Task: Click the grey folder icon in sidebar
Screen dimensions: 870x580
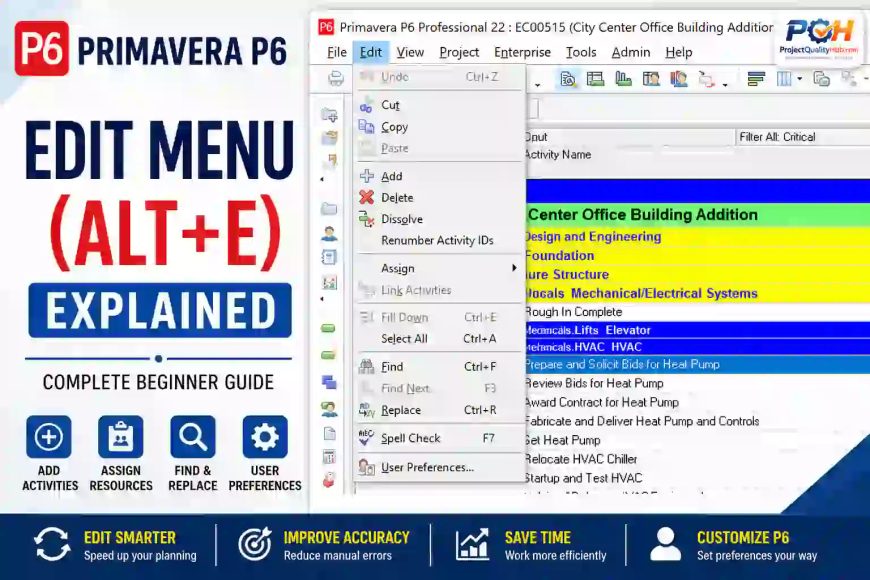Action: click(329, 209)
